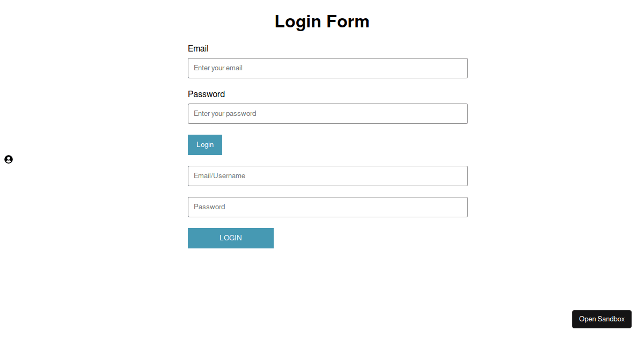Activate field with "Password" placeholder

point(328,207)
